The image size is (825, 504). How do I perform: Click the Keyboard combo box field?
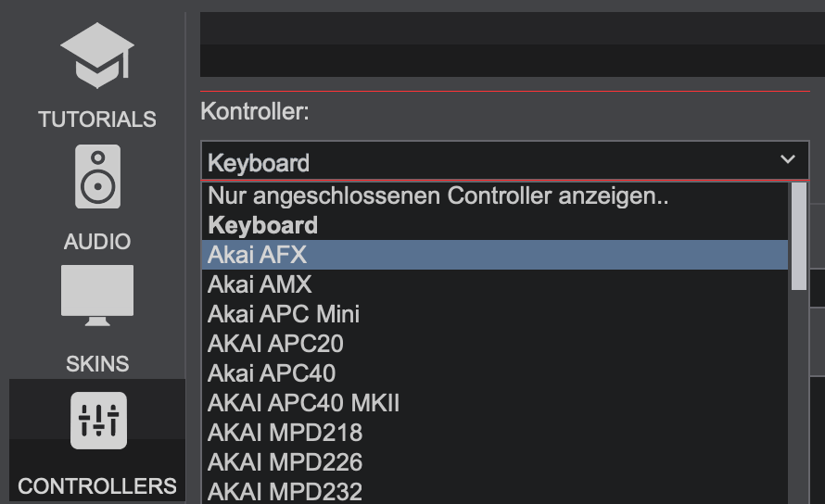click(x=504, y=160)
